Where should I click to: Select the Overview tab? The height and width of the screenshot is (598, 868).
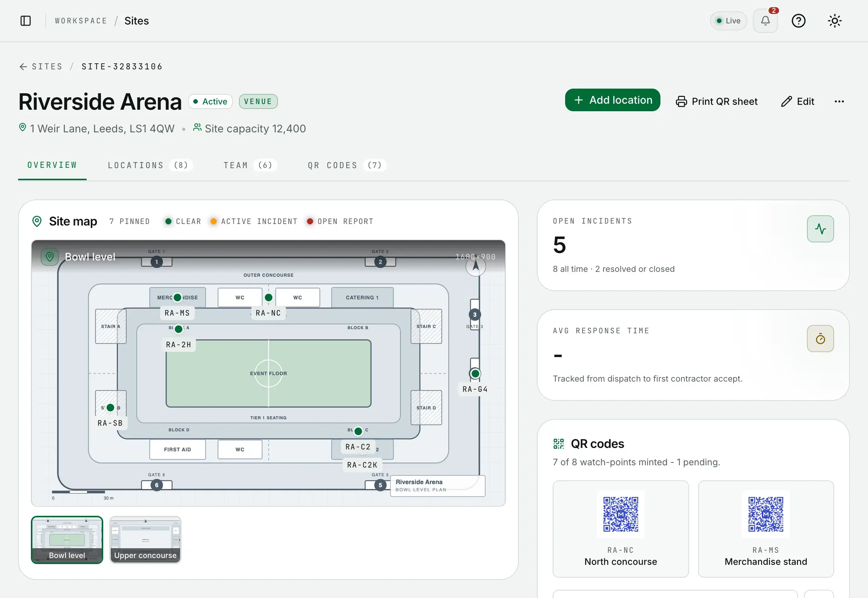coord(52,165)
